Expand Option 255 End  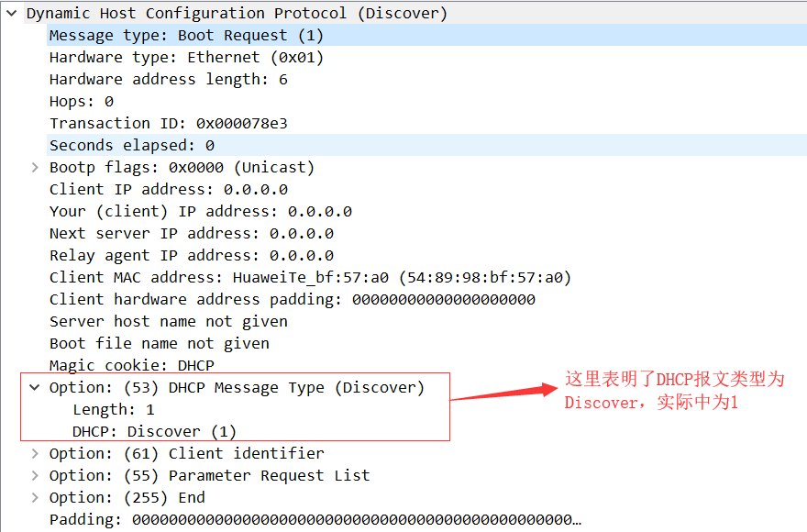pyautogui.click(x=35, y=497)
